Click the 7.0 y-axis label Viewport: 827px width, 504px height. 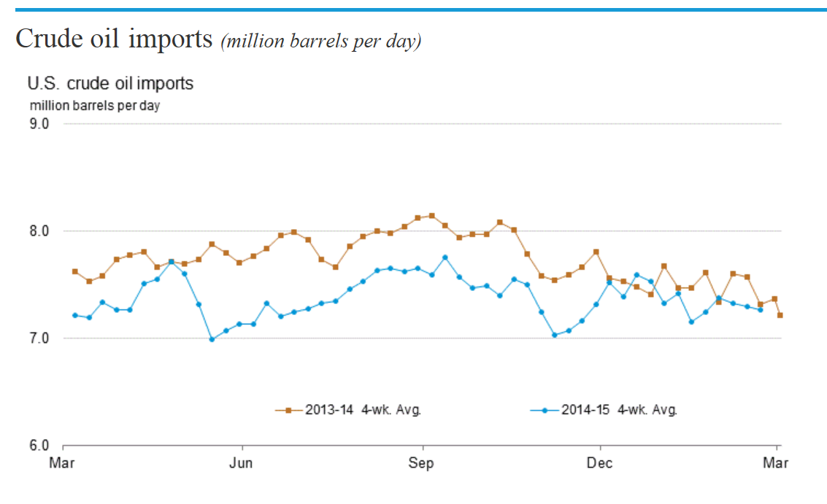(39, 338)
